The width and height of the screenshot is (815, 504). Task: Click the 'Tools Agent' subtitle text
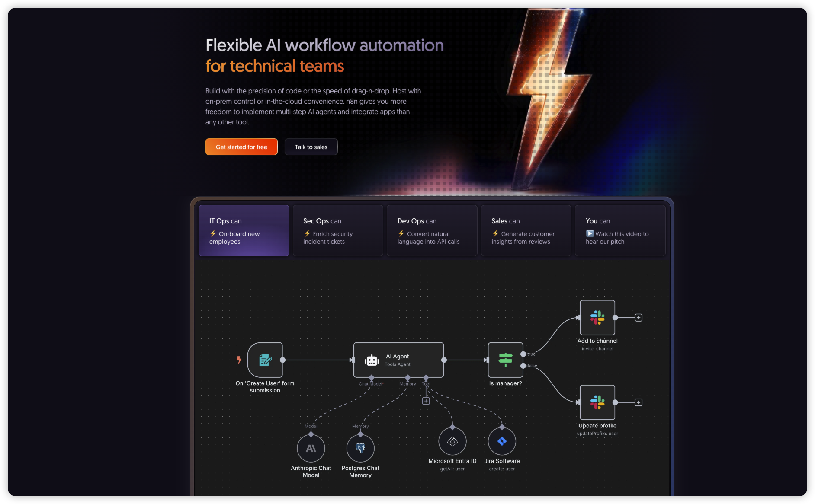[398, 364]
